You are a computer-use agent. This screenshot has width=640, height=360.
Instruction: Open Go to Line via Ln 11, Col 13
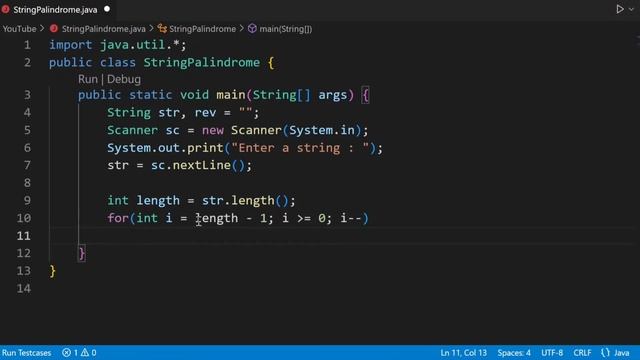click(x=463, y=353)
